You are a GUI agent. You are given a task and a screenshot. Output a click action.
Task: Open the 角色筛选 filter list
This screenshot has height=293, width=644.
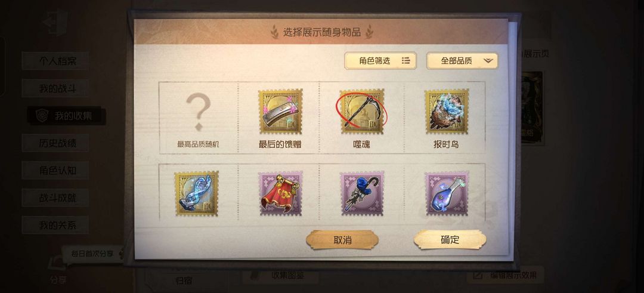point(380,61)
